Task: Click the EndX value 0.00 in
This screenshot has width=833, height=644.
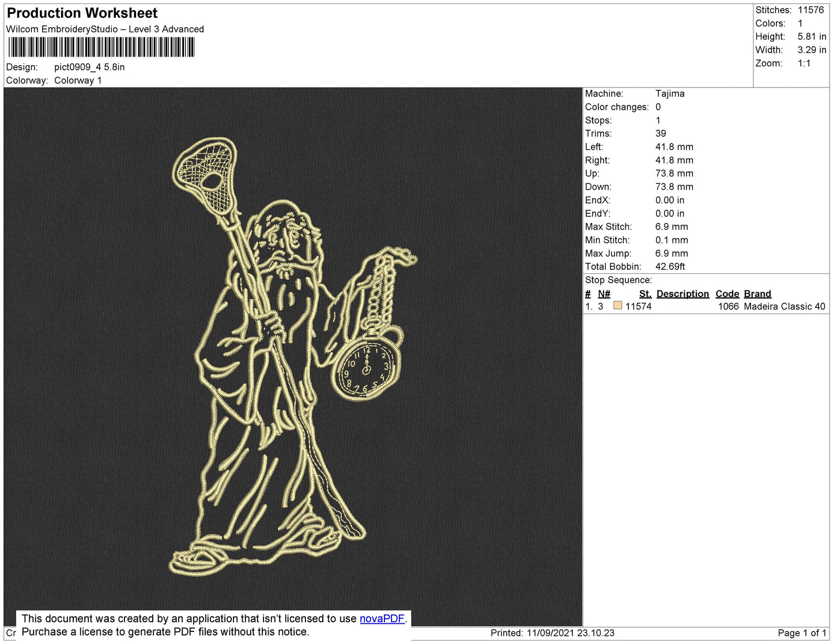Action: pyautogui.click(x=670, y=200)
